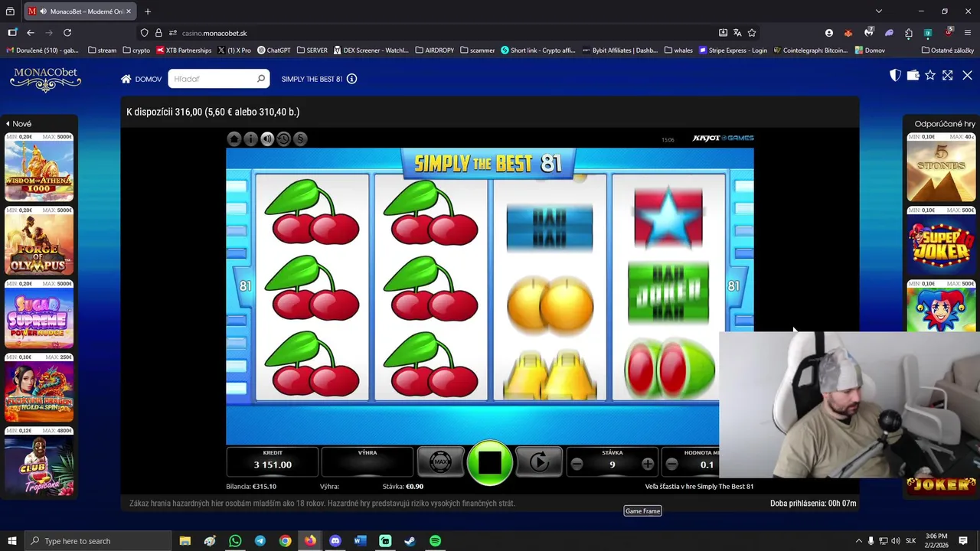
Task: Bookmark this page with star icon
Action: click(752, 33)
